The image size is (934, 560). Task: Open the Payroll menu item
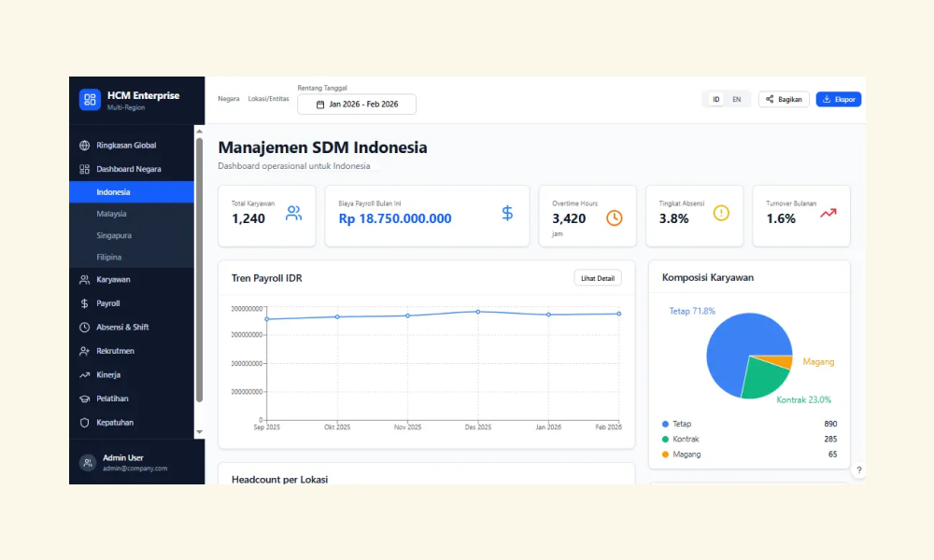132,303
